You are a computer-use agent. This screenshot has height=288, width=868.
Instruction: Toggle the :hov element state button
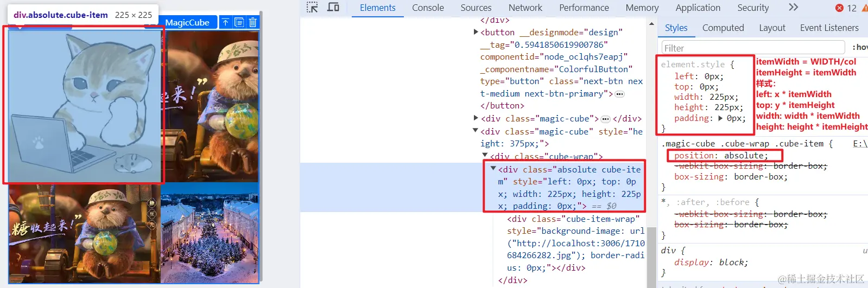tap(859, 48)
